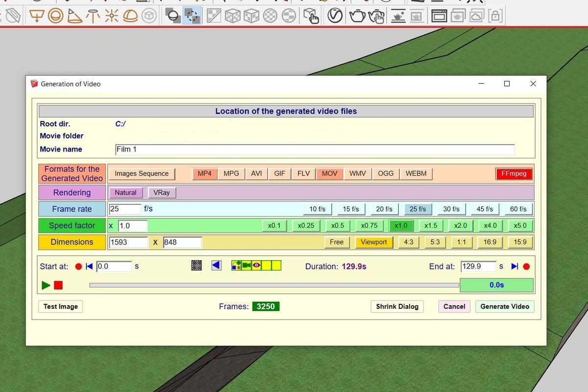Click the teapot on stand toolbar icon
Viewport: 588px width, 392px height.
coord(399,17)
